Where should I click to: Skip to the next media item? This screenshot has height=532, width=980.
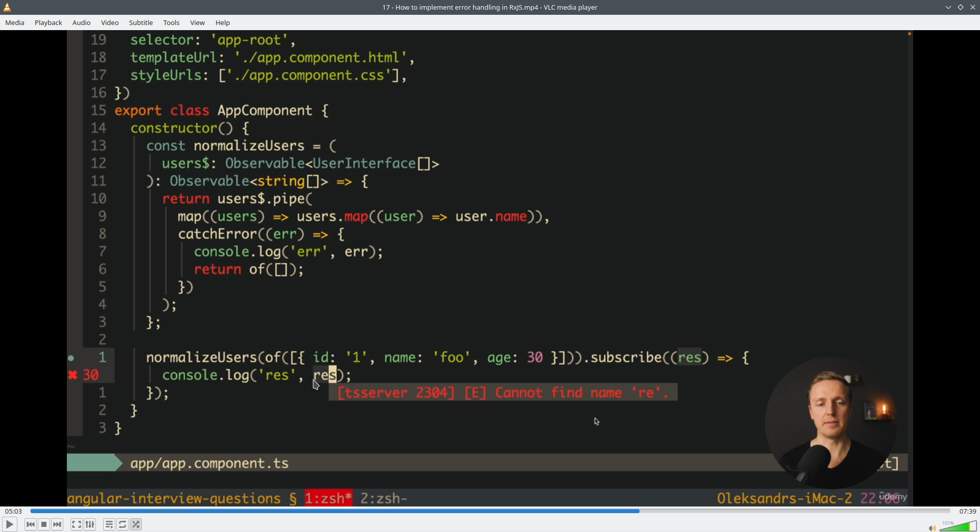[58, 524]
